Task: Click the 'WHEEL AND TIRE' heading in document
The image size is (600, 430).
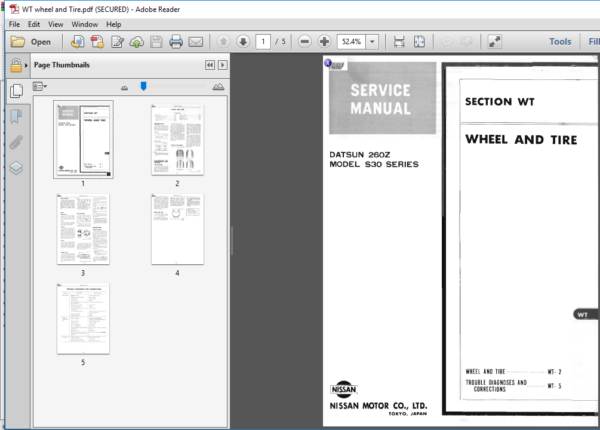Action: [521, 140]
